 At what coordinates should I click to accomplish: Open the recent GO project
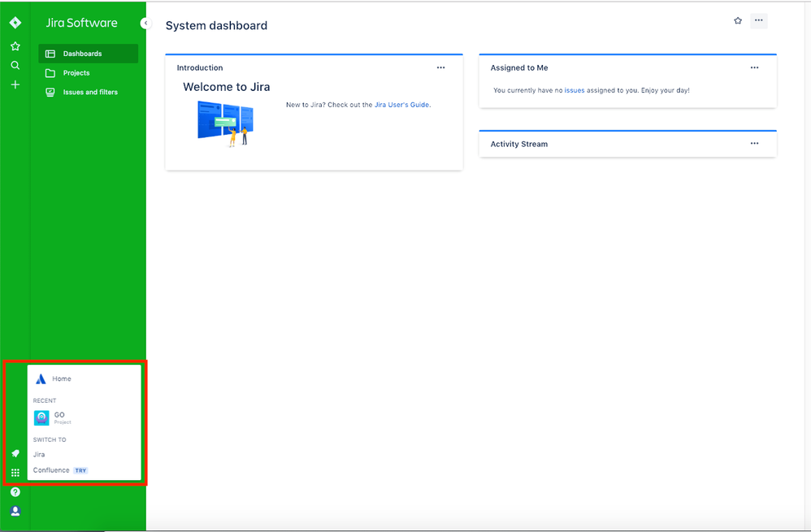84,417
